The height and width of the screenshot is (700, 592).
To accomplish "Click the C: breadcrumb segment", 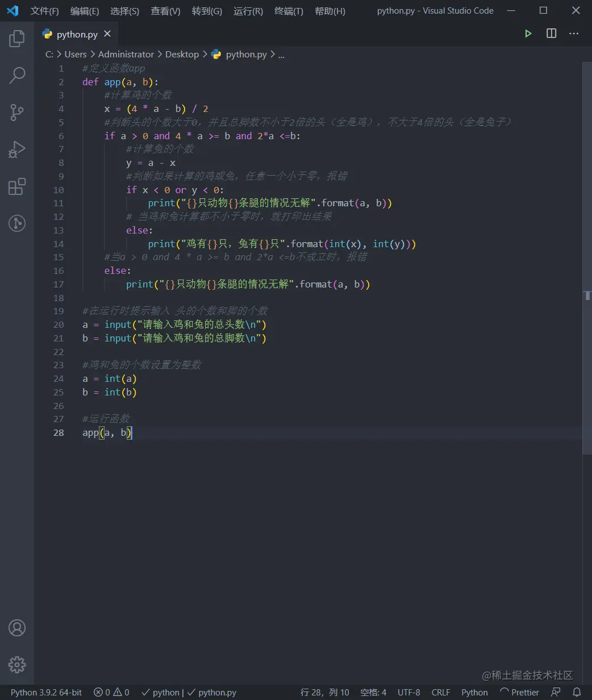I will pos(49,55).
